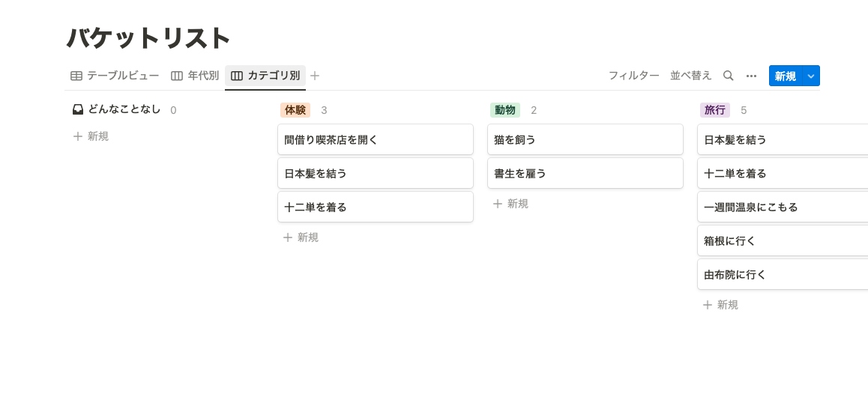Click plus icon under 動物 column

click(497, 204)
